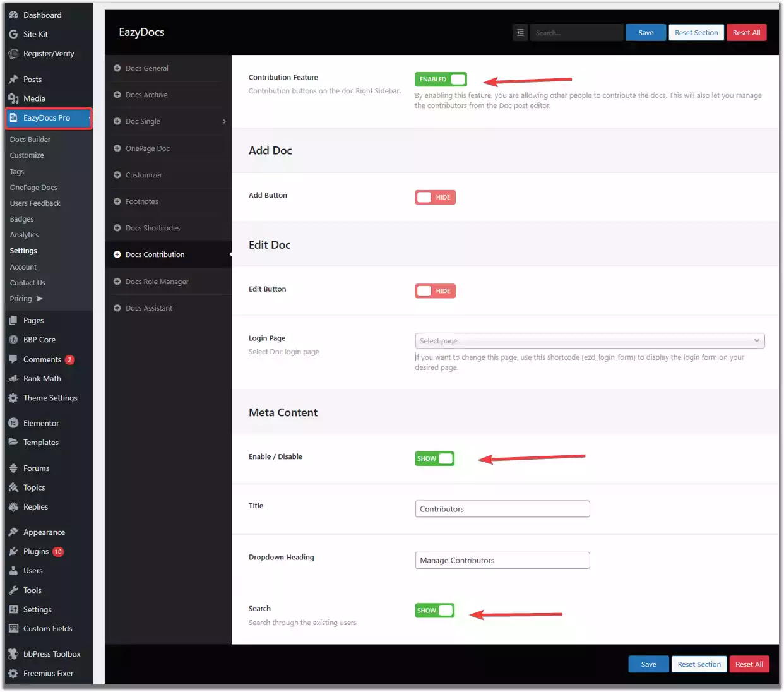784x692 pixels.
Task: Open the Footnotes settings tab
Action: point(168,201)
